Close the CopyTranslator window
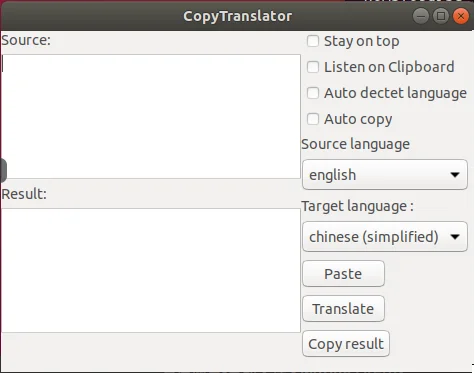475x373 pixels. click(x=461, y=16)
